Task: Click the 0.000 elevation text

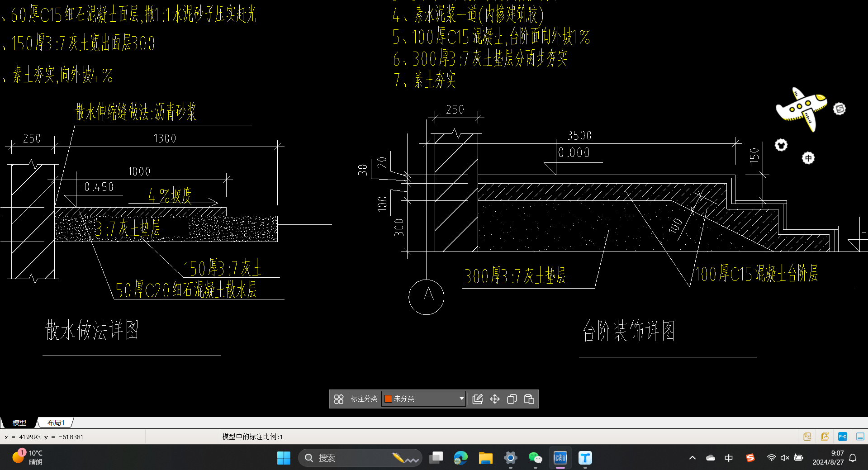Action: click(574, 153)
